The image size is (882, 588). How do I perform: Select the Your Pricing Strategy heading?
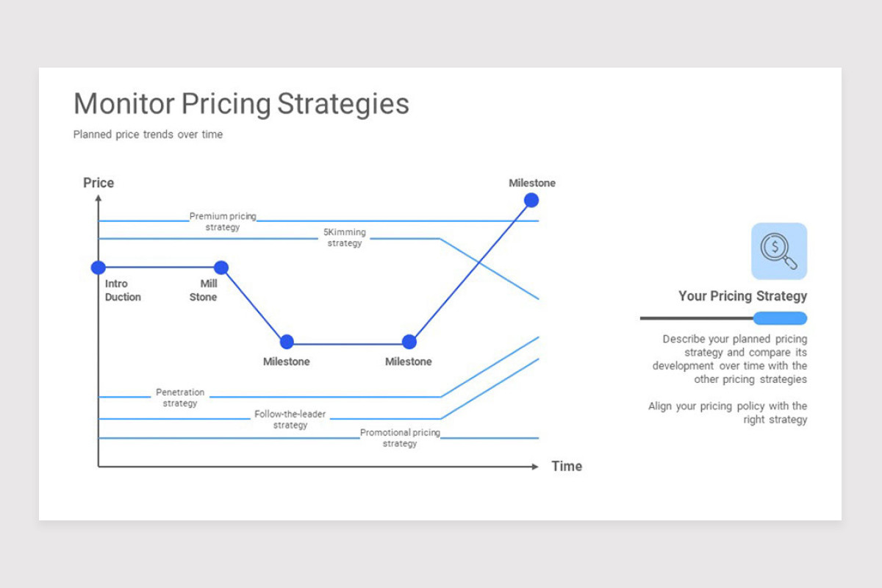(x=742, y=296)
